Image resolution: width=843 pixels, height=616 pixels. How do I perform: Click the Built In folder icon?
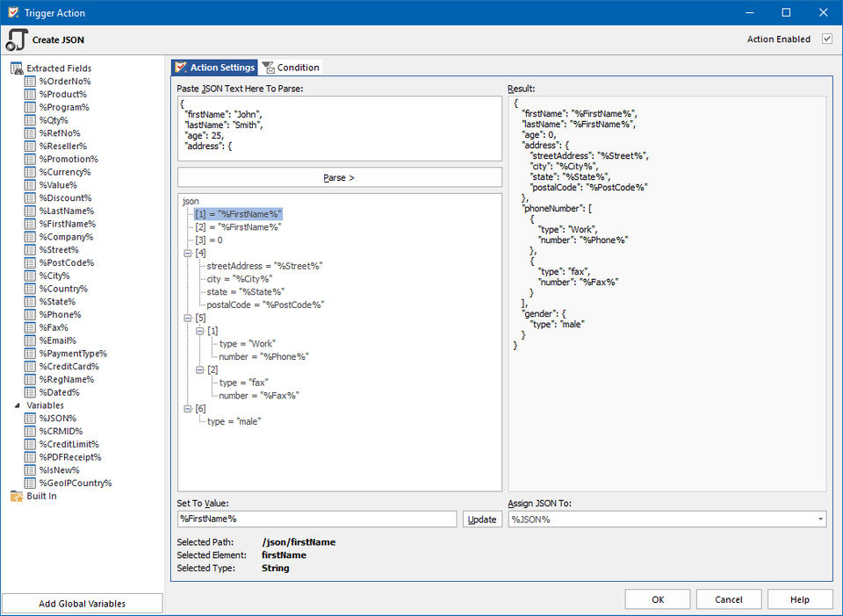click(x=17, y=496)
